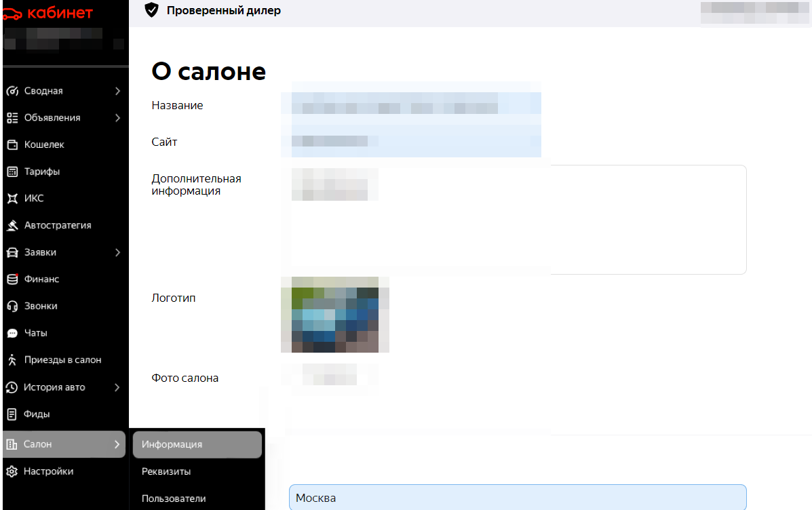The width and height of the screenshot is (812, 510).
Task: Open the Реквизиты submenu item
Action: click(166, 471)
